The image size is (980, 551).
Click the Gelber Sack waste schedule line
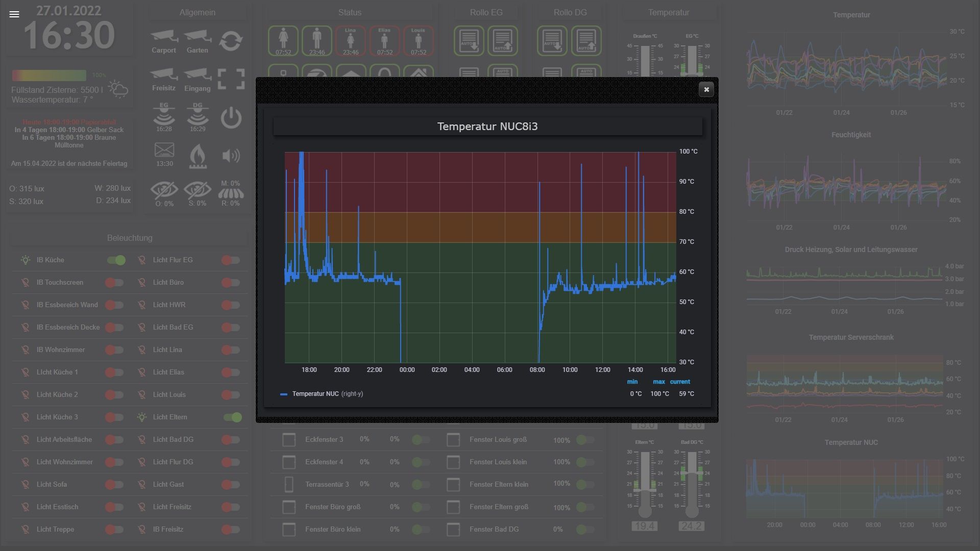(69, 130)
